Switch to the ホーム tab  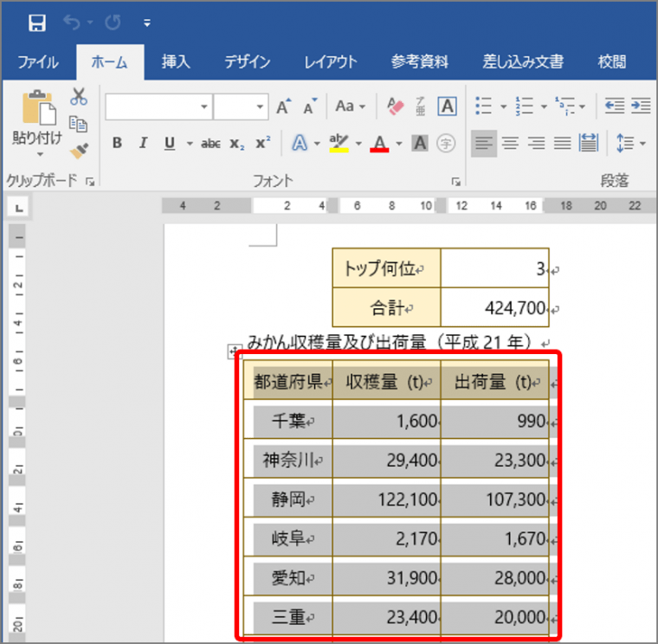tap(110, 62)
